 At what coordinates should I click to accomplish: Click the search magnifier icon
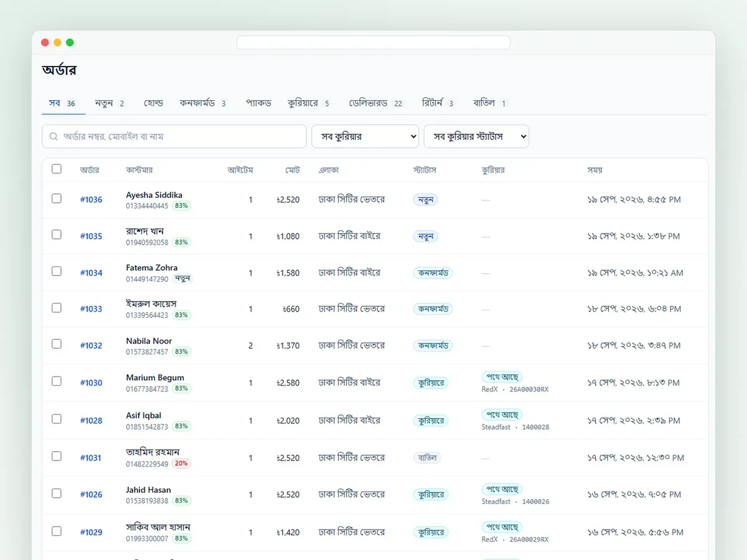point(54,136)
